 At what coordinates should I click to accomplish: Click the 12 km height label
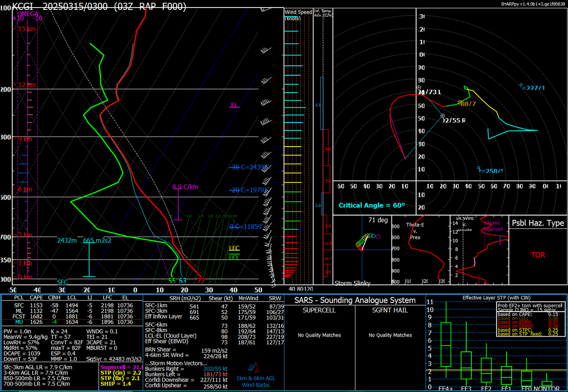27,85
